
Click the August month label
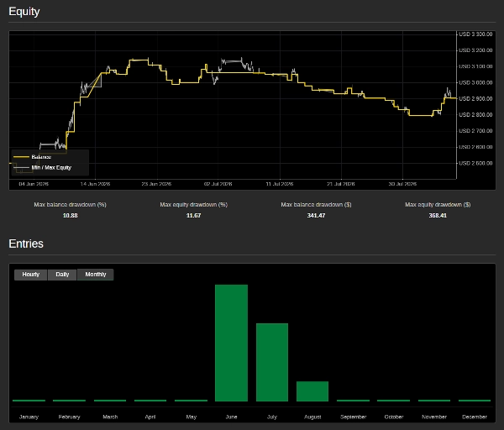(x=312, y=417)
